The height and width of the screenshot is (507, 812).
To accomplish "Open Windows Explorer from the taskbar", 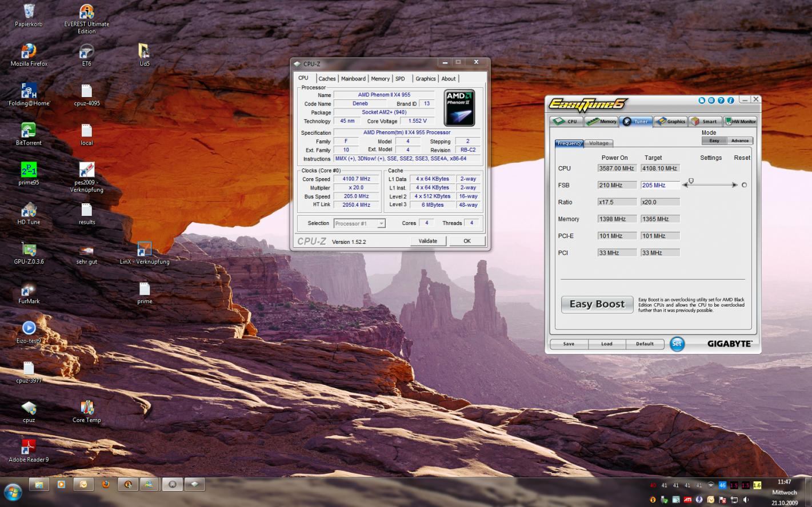I will (39, 484).
